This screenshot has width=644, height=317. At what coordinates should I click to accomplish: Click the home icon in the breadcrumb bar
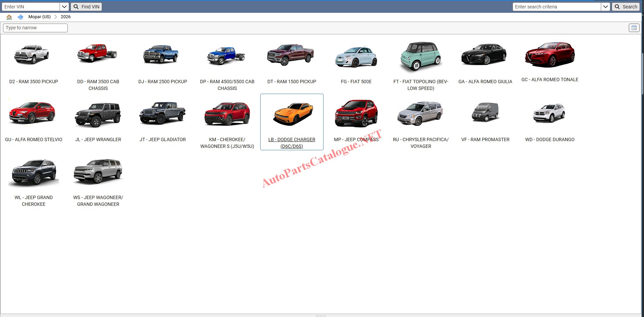9,17
